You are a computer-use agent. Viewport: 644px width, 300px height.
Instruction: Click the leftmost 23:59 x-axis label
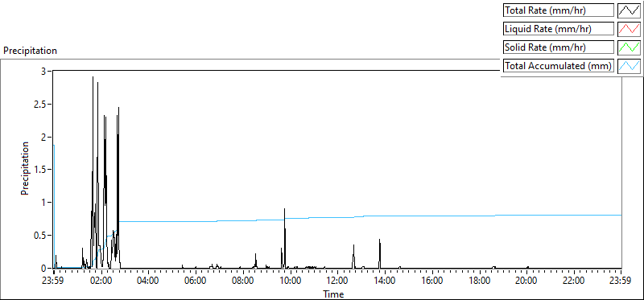(54, 282)
